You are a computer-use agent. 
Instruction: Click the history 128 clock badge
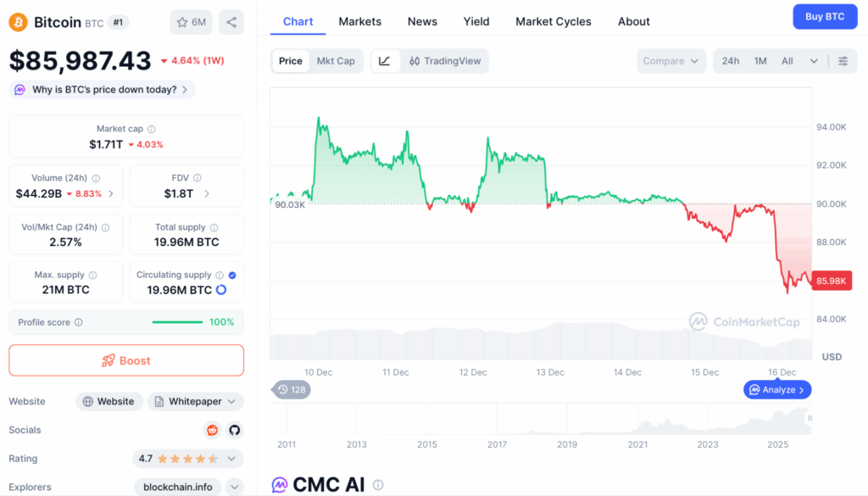(x=291, y=389)
